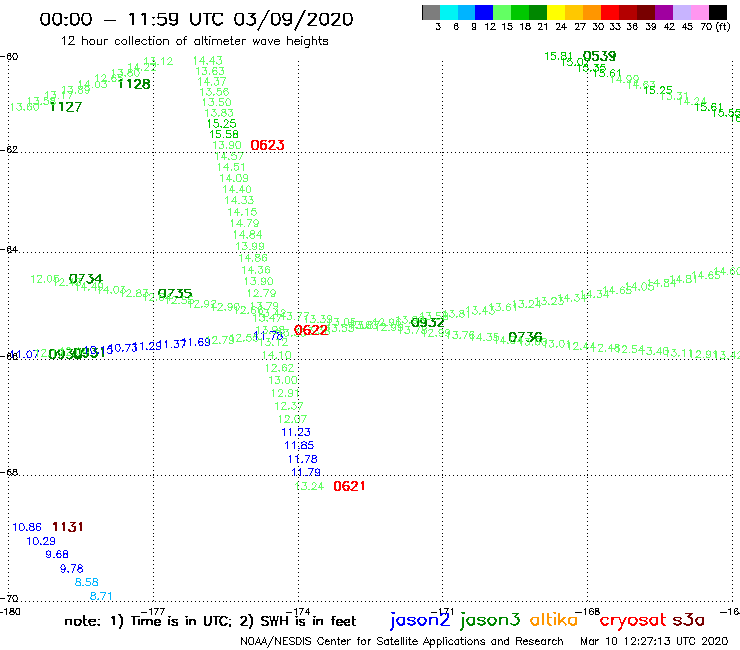740x650 pixels.
Task: Click the 0736 time marker
Action: pyautogui.click(x=525, y=337)
